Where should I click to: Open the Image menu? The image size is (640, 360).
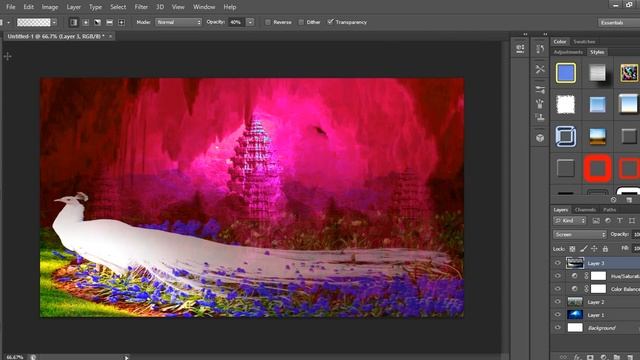(50, 7)
